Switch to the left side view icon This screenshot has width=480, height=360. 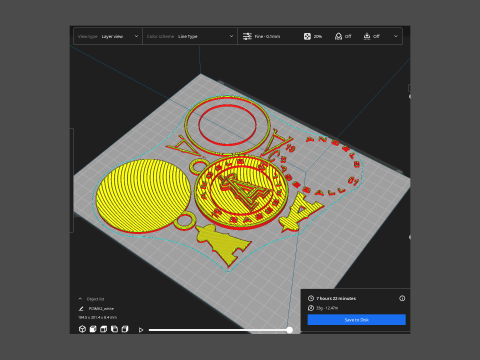[x=114, y=329]
